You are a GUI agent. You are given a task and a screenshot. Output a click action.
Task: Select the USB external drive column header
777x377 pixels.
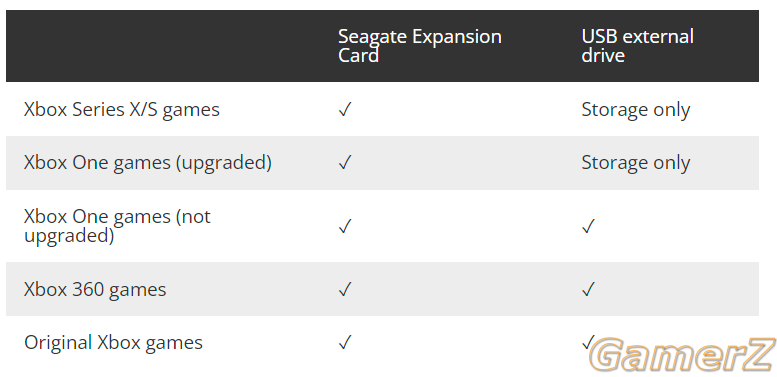(x=637, y=46)
